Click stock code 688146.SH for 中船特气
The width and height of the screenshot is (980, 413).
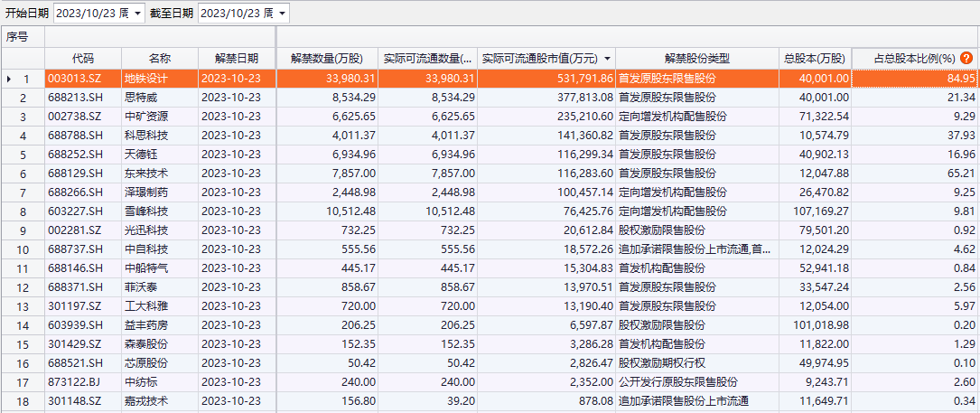click(x=82, y=268)
